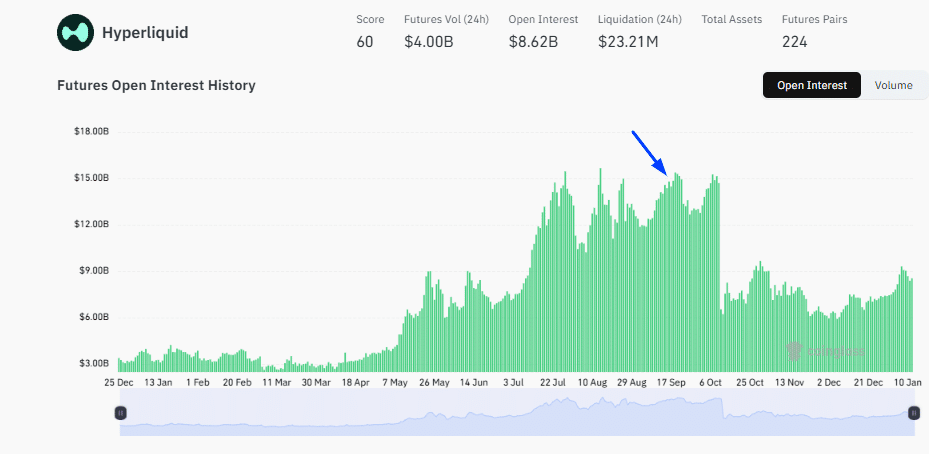This screenshot has width=929, height=454.
Task: Click the Total Assets label
Action: point(732,20)
